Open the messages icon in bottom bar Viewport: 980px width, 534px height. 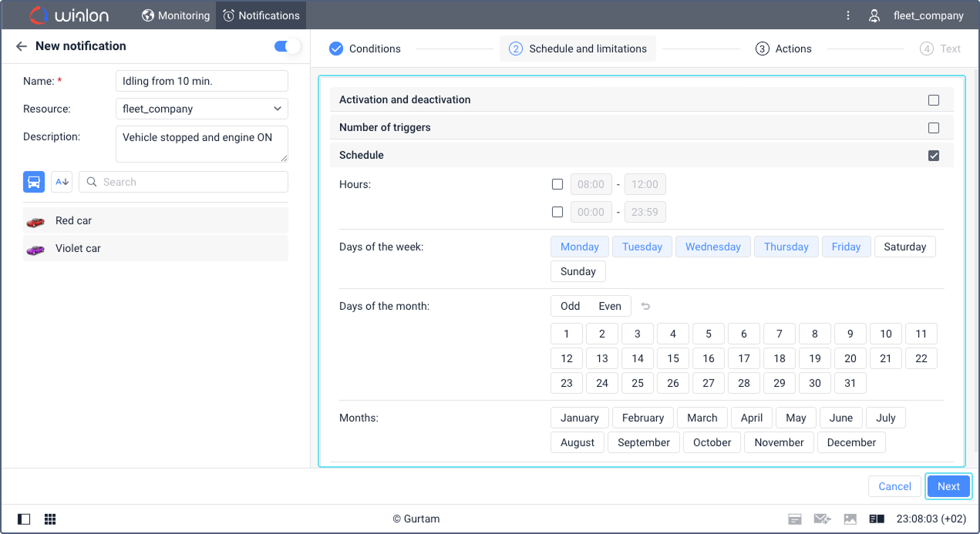(822, 519)
